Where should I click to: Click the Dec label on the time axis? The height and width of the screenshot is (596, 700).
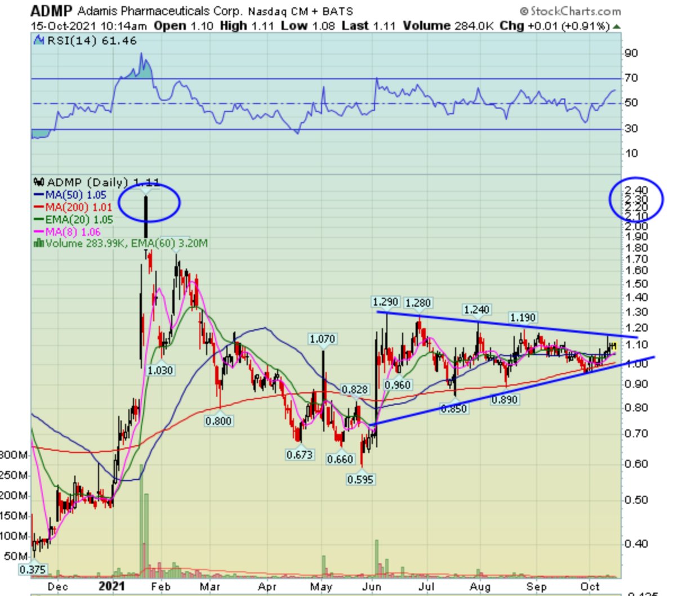58,586
